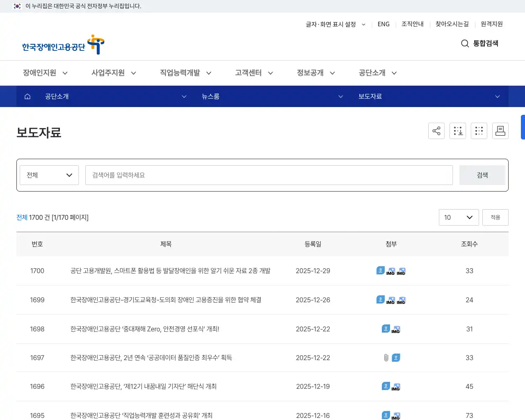525x420 pixels.
Task: Click the paperclip attachment icon on post 1697
Action: 386,358
